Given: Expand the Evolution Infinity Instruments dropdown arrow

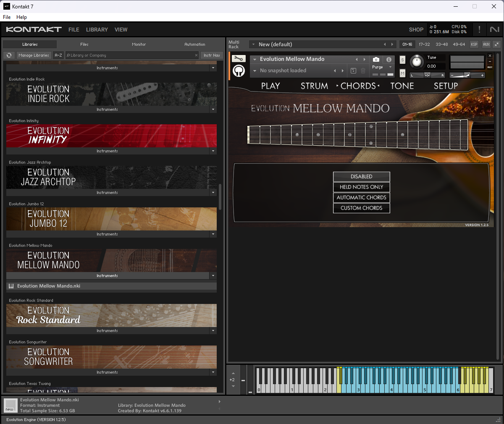Looking at the screenshot, I should tap(213, 151).
